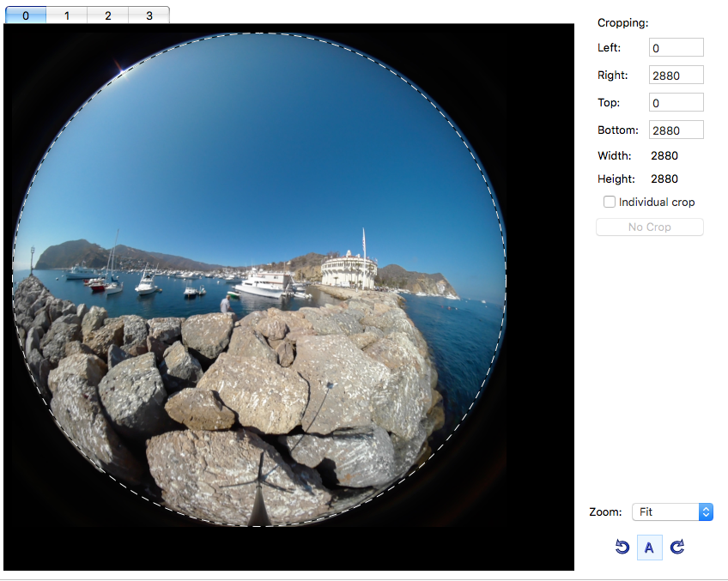Viewport: 728px width, 581px height.
Task: Click the Cropping: heading label
Action: 623,23
